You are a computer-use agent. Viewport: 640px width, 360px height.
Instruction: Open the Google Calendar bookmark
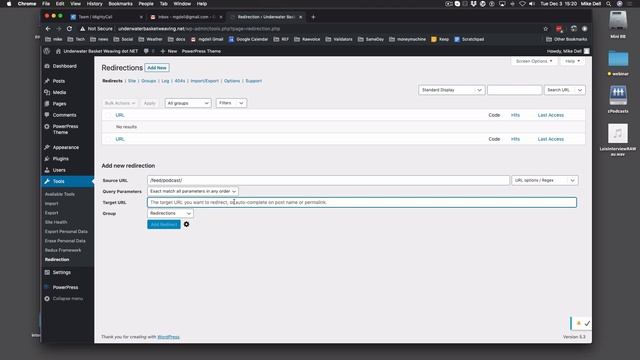248,40
